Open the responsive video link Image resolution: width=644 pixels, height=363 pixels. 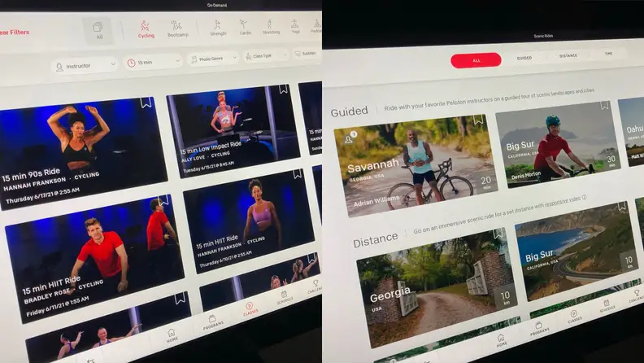coord(562,201)
